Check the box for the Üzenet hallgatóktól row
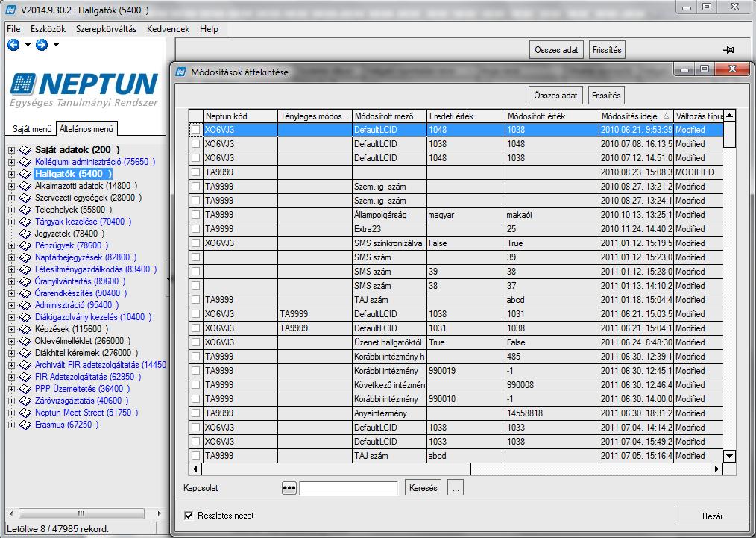This screenshot has height=538, width=756. tap(195, 342)
